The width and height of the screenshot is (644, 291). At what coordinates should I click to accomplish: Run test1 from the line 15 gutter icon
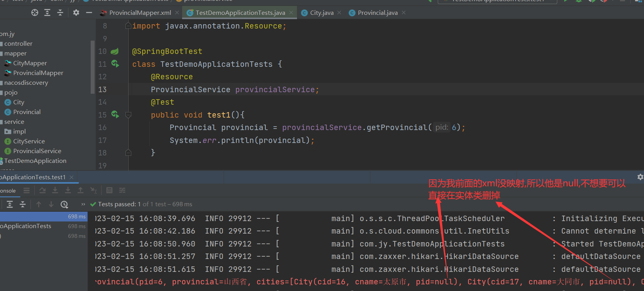click(115, 114)
